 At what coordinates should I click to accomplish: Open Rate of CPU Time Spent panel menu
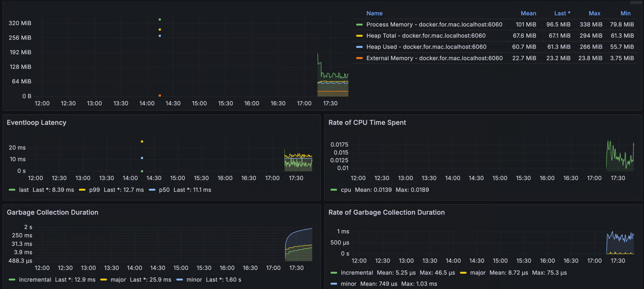(x=367, y=123)
